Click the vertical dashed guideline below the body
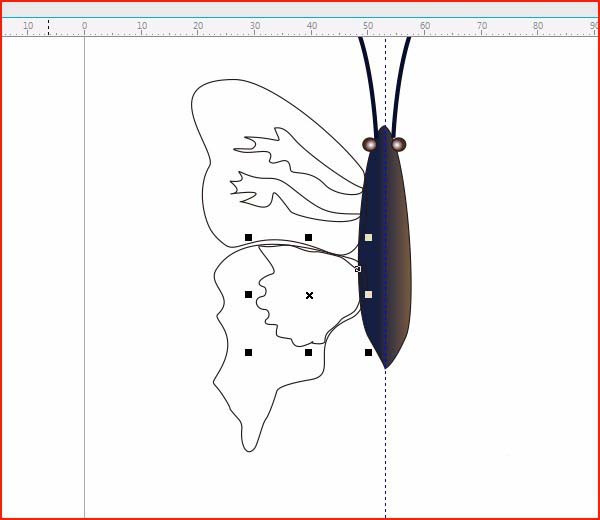 pos(385,444)
